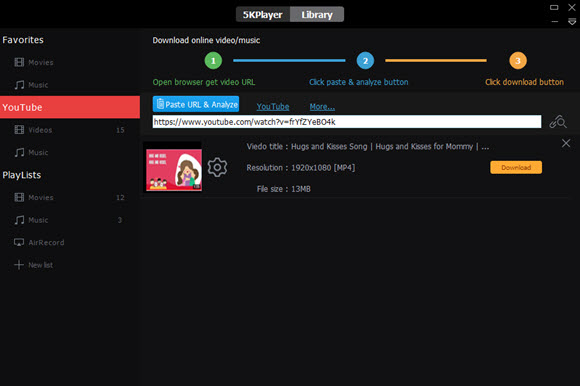Image resolution: width=580 pixels, height=386 pixels.
Task: Click the Favorites heading
Action: pyautogui.click(x=23, y=40)
